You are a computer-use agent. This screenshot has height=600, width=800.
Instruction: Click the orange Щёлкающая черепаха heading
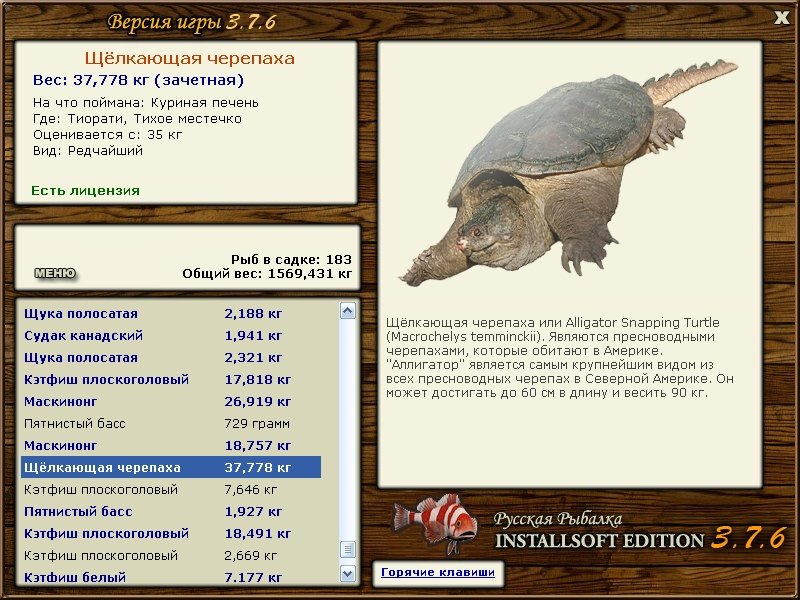[x=190, y=58]
